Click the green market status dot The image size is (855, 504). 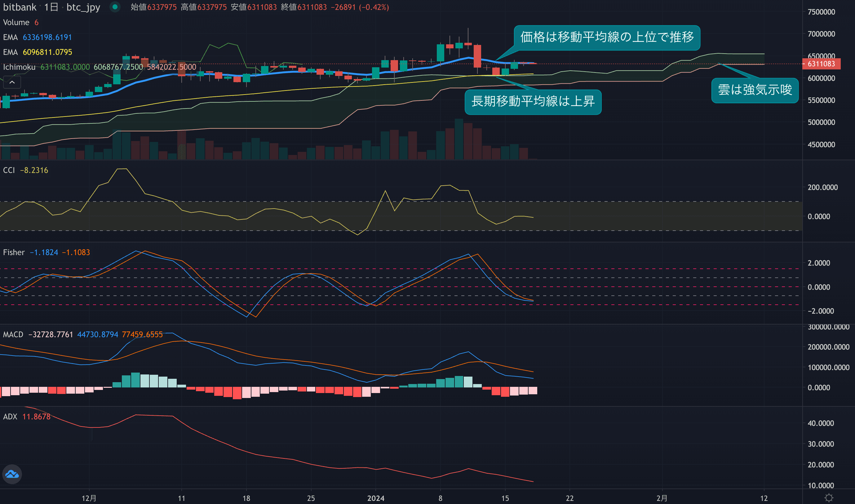tap(115, 7)
